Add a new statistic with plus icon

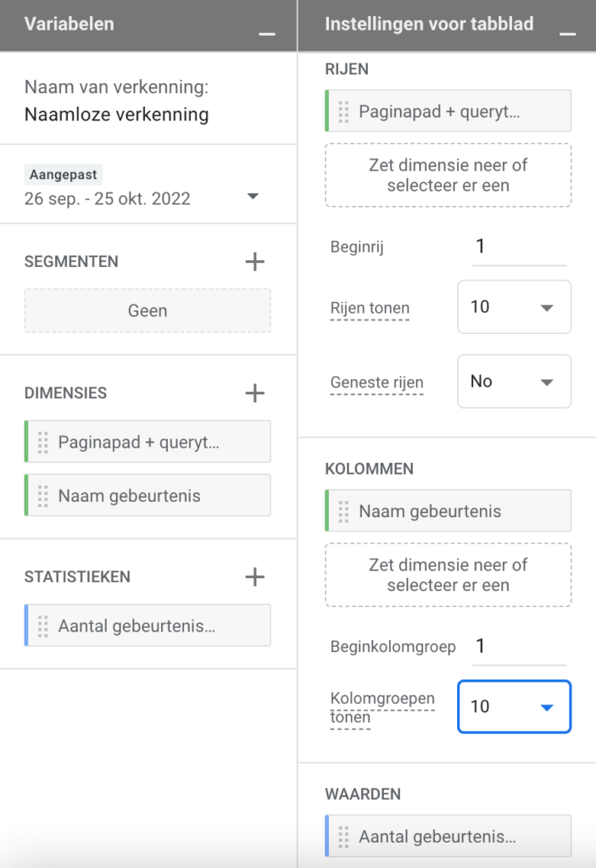(x=254, y=577)
